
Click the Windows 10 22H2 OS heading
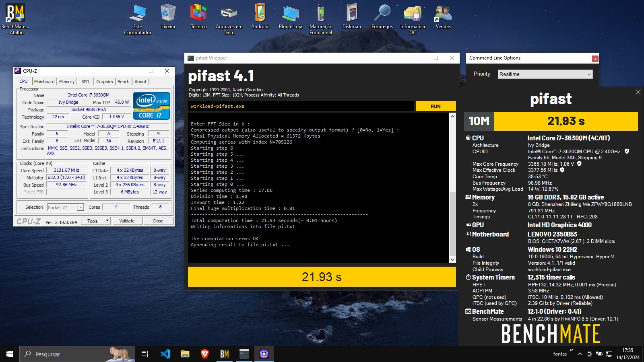click(552, 249)
